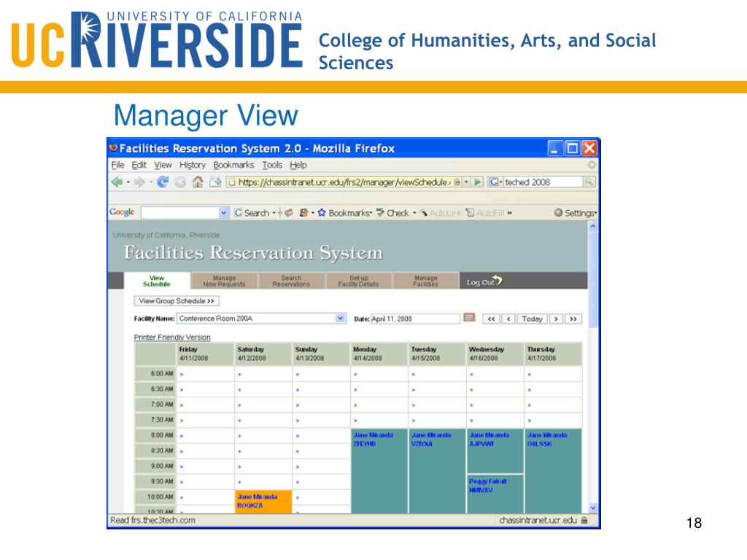Click the Google toolbar Settings icon

tap(558, 213)
